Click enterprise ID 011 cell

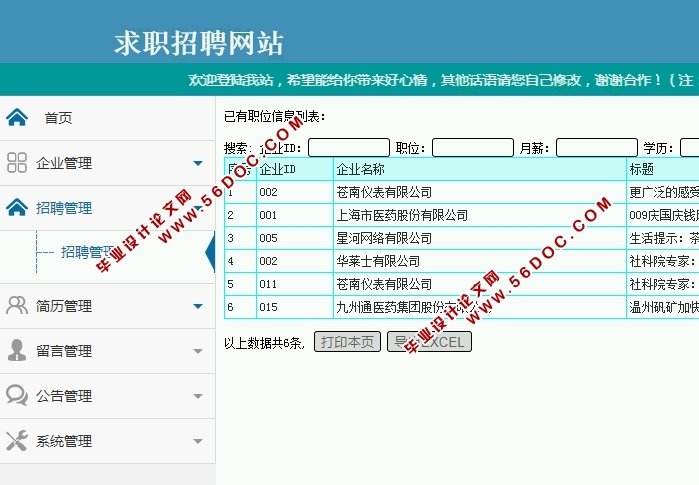tap(295, 284)
